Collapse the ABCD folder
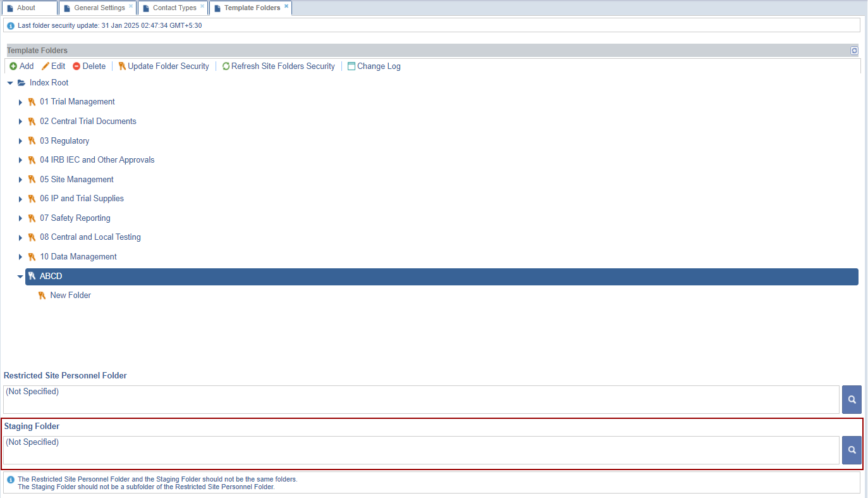 (x=20, y=277)
